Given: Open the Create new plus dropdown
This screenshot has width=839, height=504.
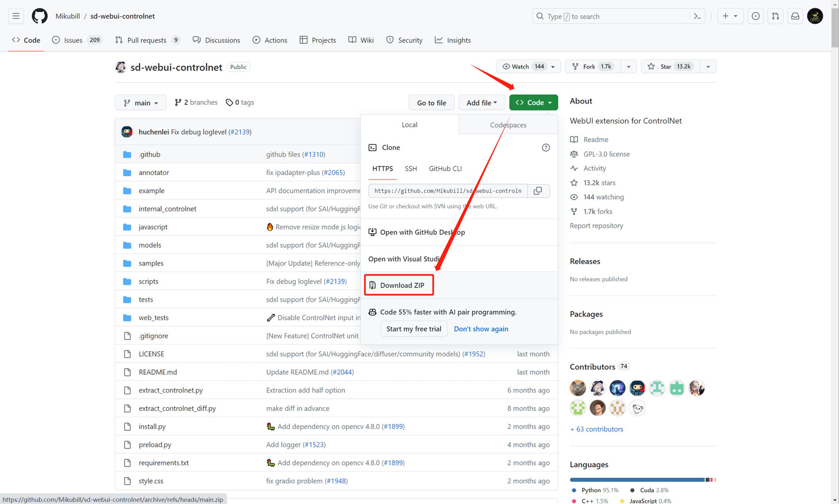Looking at the screenshot, I should point(730,16).
